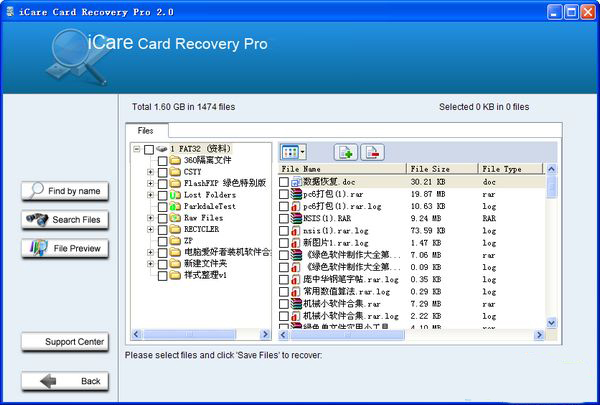Image resolution: width=600 pixels, height=405 pixels.
Task: Check the box for pc6打包(1).rar
Action: (284, 194)
